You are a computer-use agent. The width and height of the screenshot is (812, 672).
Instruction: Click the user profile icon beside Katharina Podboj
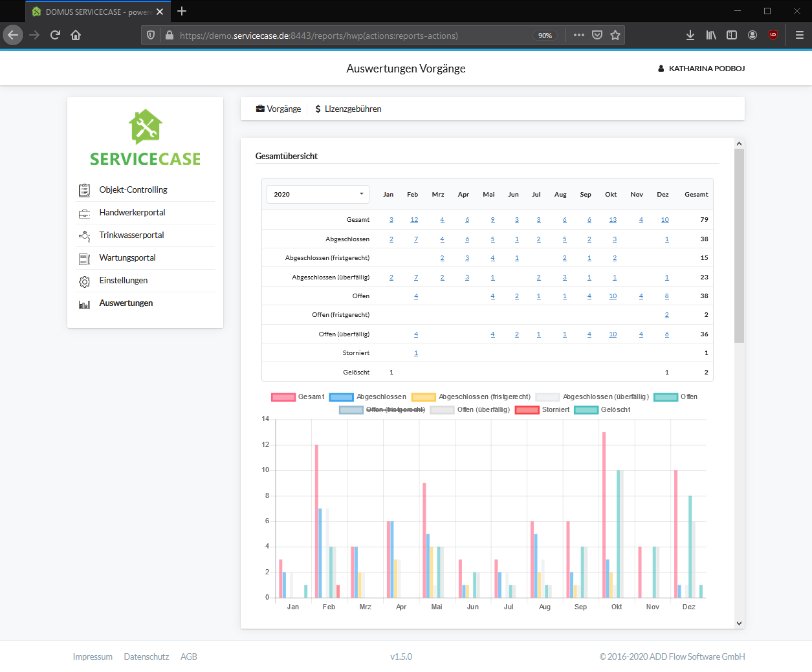tap(661, 69)
